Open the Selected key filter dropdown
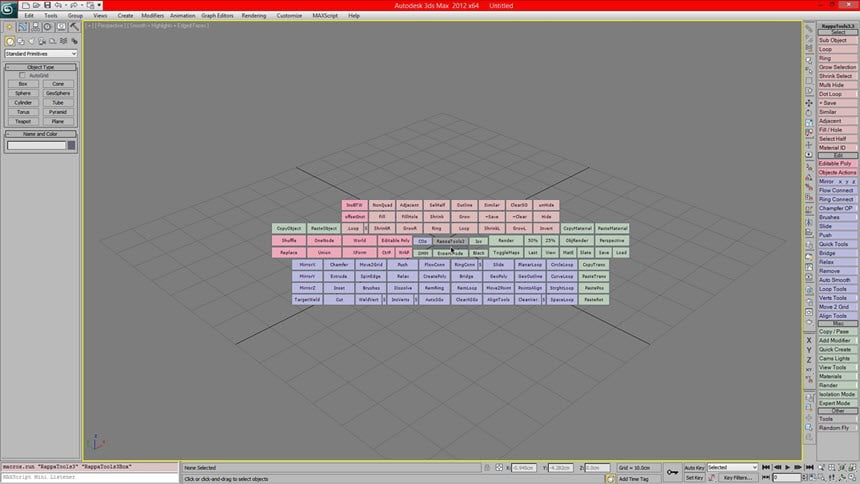 pos(732,468)
